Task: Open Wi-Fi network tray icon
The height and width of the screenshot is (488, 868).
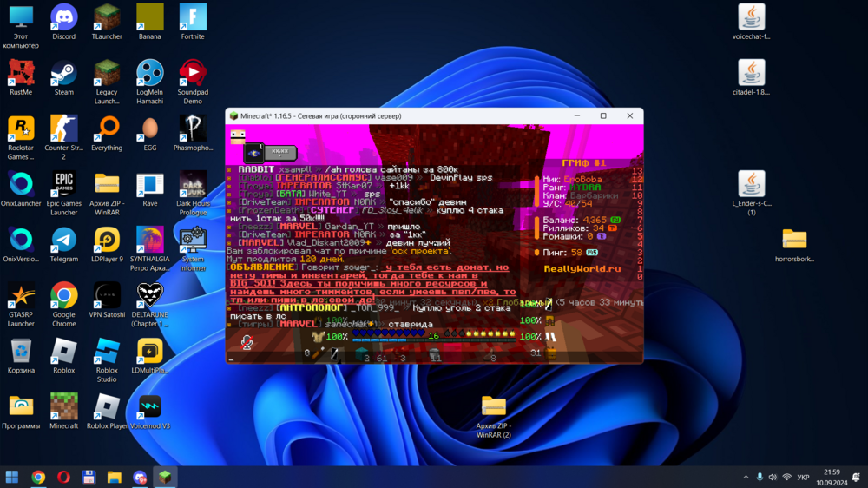Action: [786, 477]
